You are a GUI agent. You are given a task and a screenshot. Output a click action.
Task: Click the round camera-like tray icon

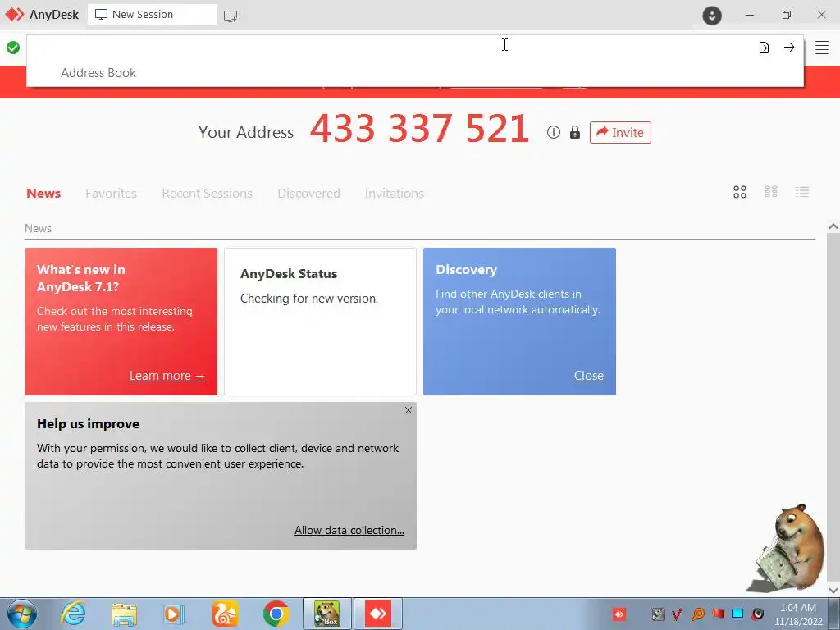point(757,614)
